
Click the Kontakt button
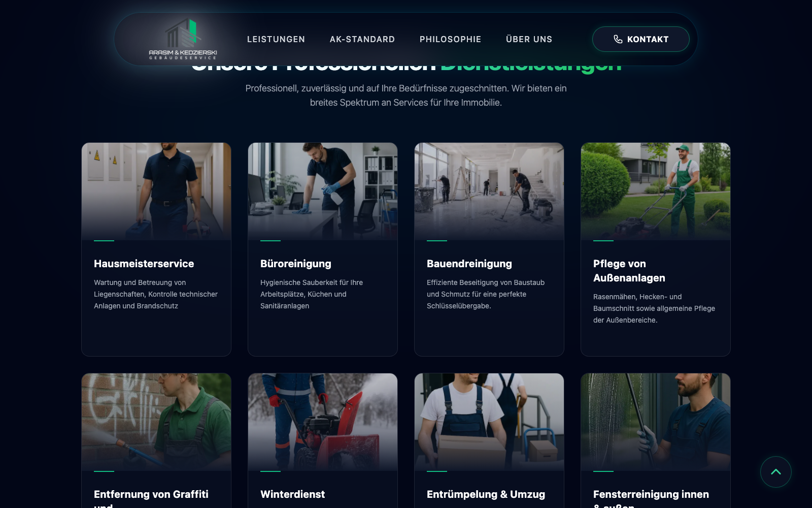click(x=641, y=39)
